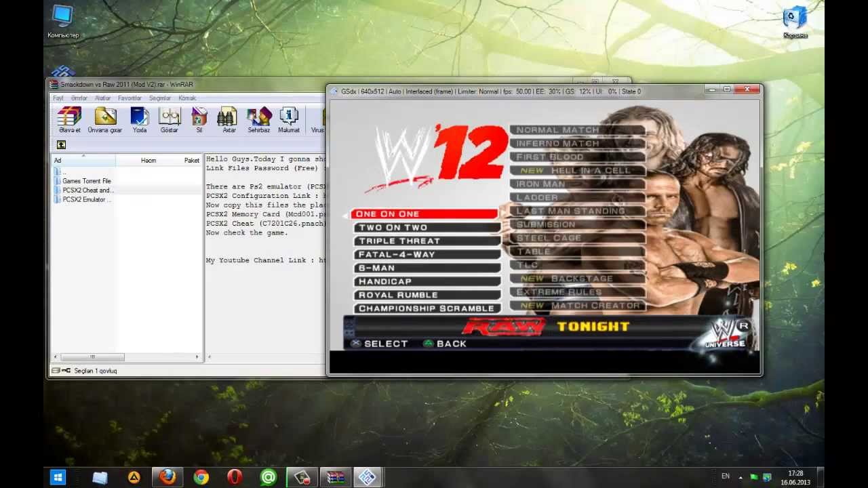This screenshot has height=488, width=868.
Task: Select CHAMPIONSHIP SCRAMBLE match type
Action: 426,308
